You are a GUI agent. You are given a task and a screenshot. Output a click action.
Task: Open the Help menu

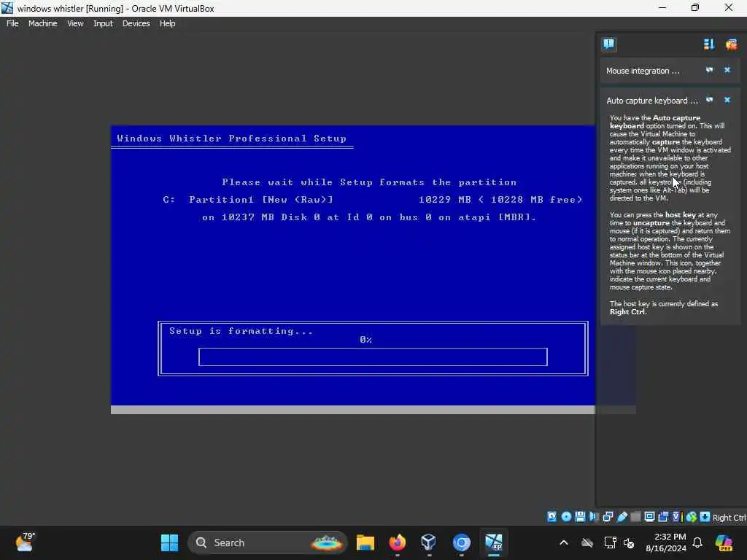click(x=167, y=23)
